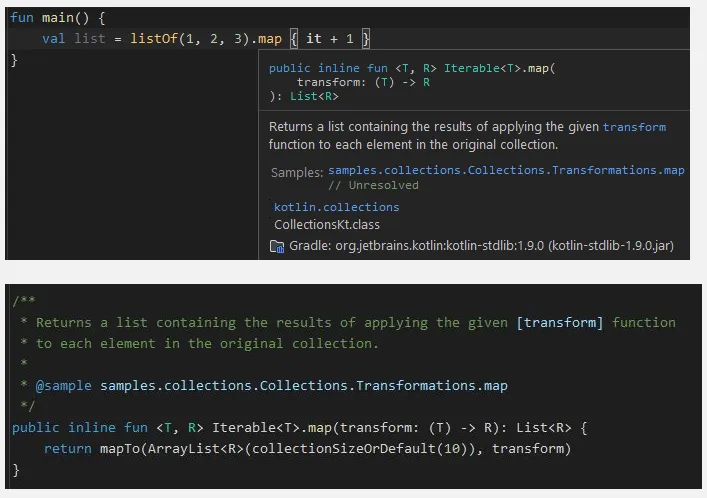Click the mapTo function call
Image resolution: width=707 pixels, height=498 pixels.
click(x=119, y=449)
